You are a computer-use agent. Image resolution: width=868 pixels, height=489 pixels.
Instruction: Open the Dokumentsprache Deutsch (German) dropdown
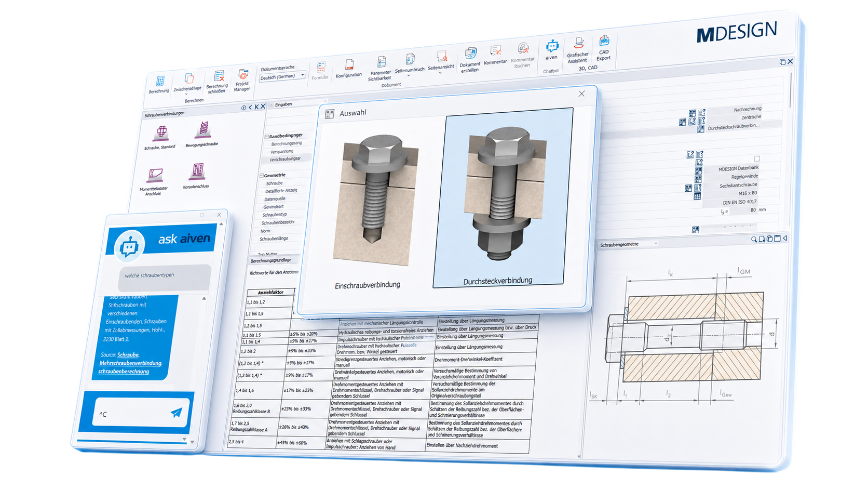(282, 76)
